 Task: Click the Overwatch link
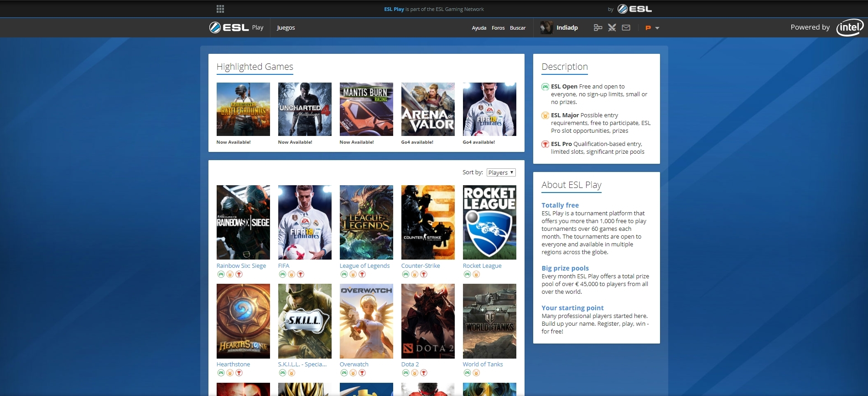[354, 364]
